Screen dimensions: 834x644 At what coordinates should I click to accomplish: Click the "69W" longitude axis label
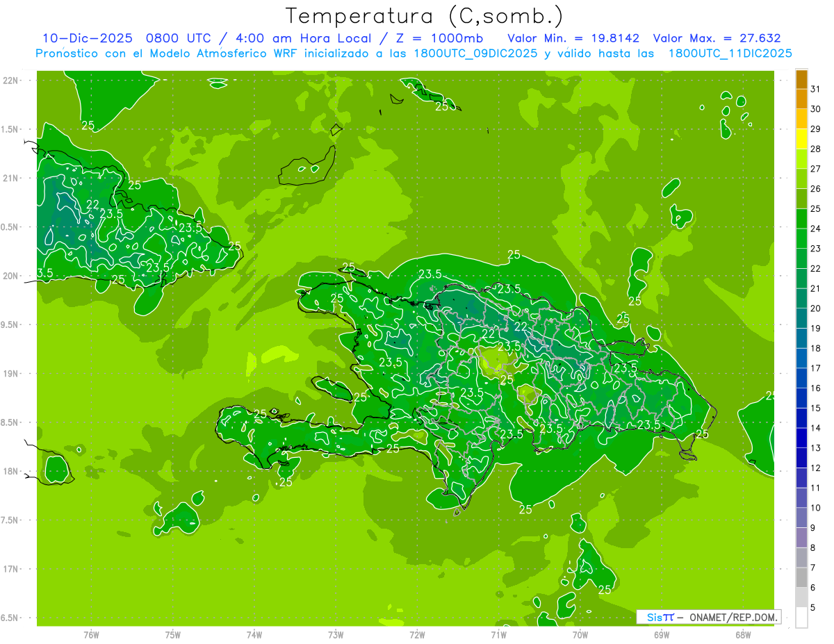point(662,635)
